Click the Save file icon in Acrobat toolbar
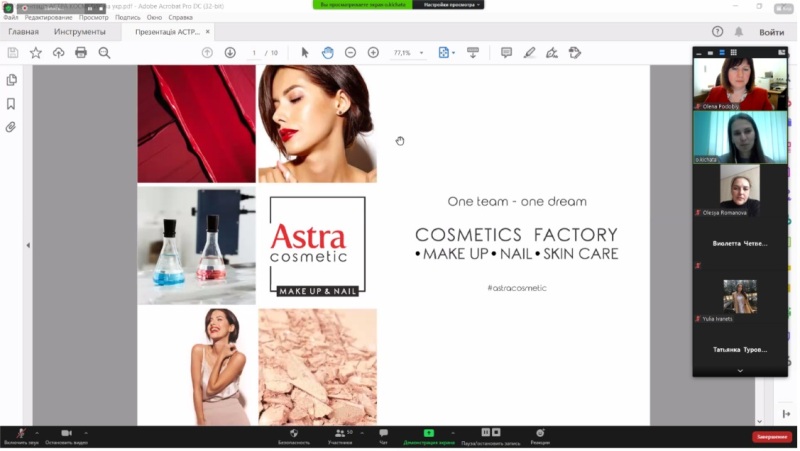This screenshot has width=800, height=451. [x=13, y=53]
